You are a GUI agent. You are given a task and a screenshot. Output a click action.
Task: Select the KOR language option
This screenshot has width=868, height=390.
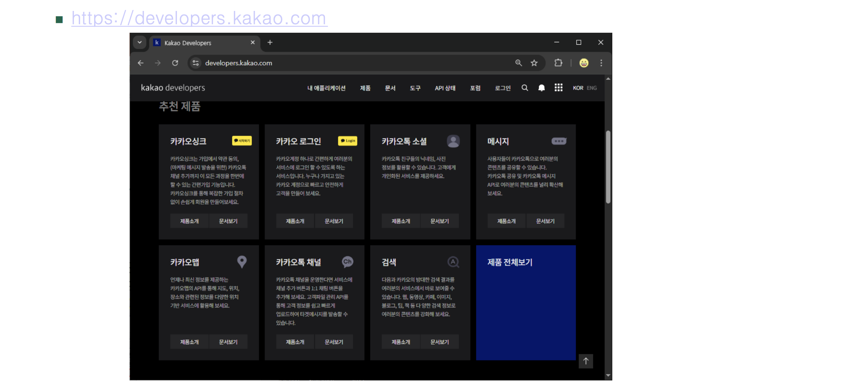click(x=578, y=88)
